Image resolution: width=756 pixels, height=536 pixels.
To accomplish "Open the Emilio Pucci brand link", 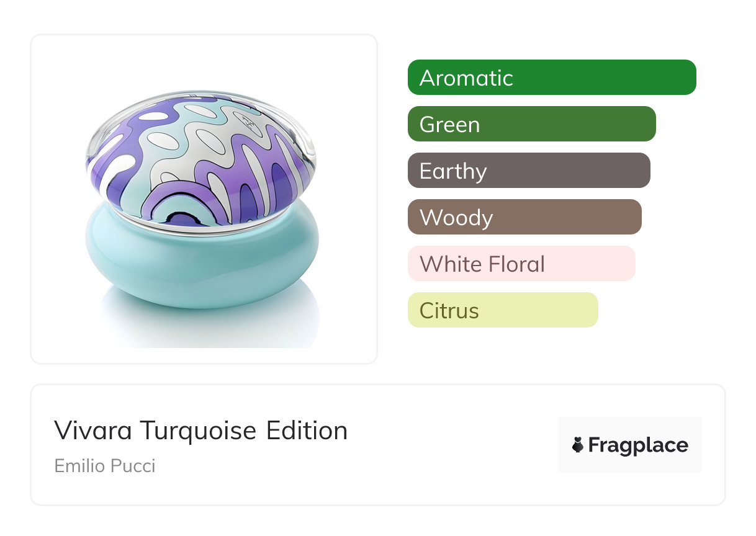I will [x=105, y=465].
